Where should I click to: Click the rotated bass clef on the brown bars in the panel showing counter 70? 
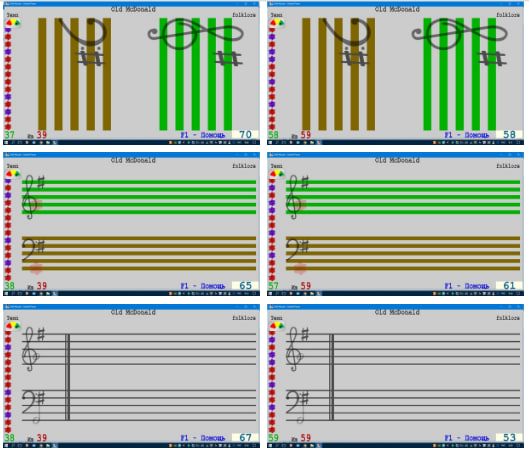tap(83, 31)
